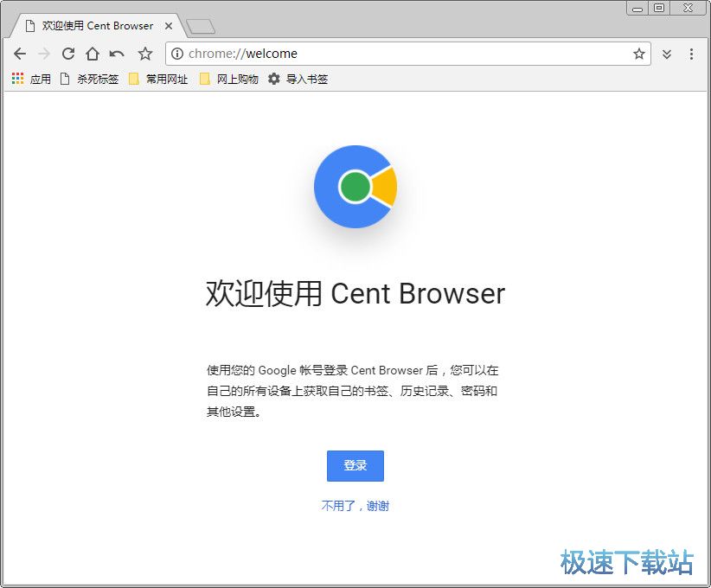Open the 常用网址 bookmark folder

(x=158, y=79)
